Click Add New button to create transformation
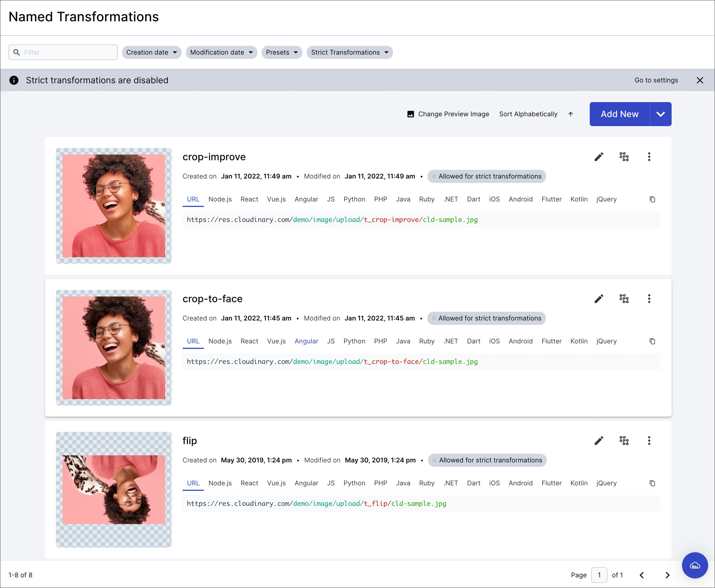Image resolution: width=715 pixels, height=588 pixels. point(619,114)
